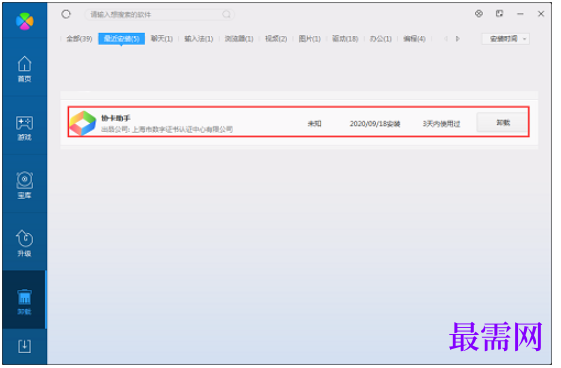
Task: Show previous categories with left arrow
Action: tap(445, 39)
